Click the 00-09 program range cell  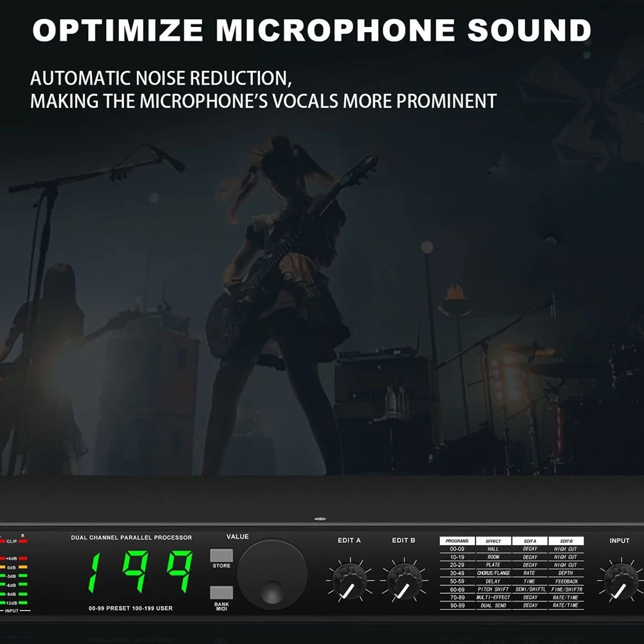(457, 549)
